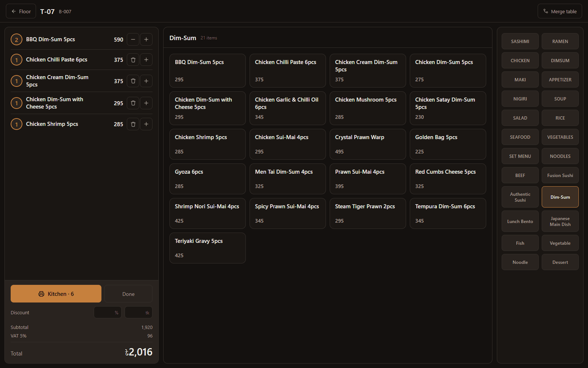Increase BBQ Dim-Sum 5pcs quantity with plus

146,39
